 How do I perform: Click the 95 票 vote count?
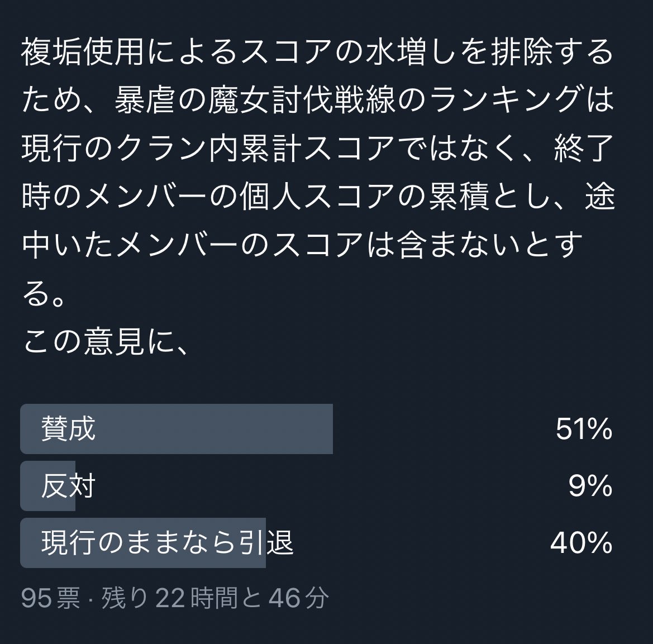point(50,598)
